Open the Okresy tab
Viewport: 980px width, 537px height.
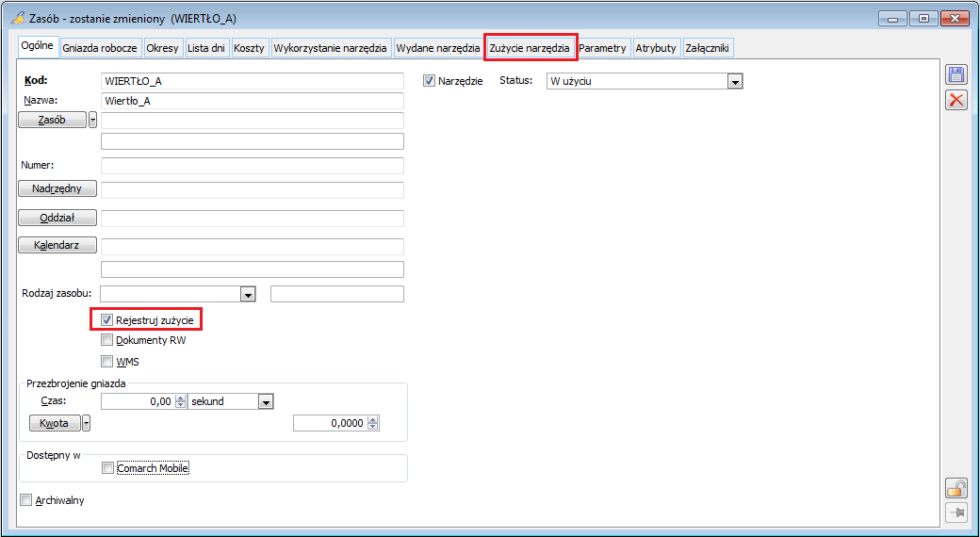pyautogui.click(x=162, y=48)
